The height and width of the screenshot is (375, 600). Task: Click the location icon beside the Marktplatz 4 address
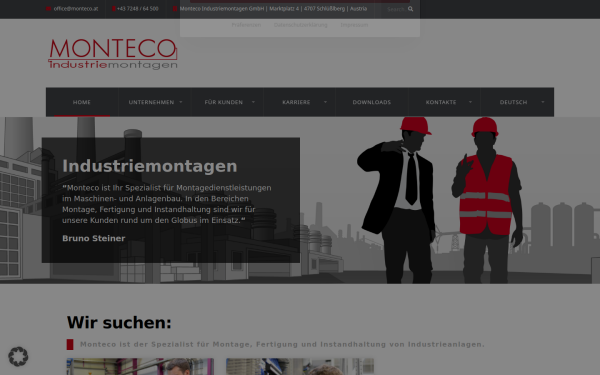point(175,9)
